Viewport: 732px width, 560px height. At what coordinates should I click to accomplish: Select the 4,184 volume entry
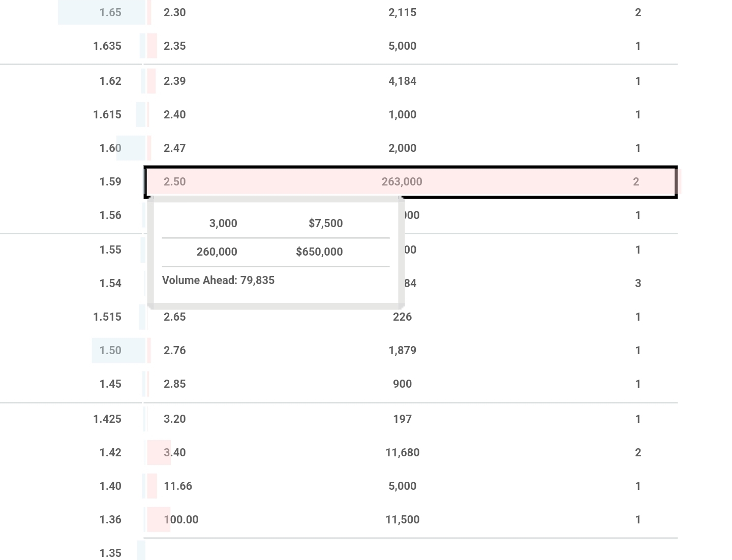[402, 81]
